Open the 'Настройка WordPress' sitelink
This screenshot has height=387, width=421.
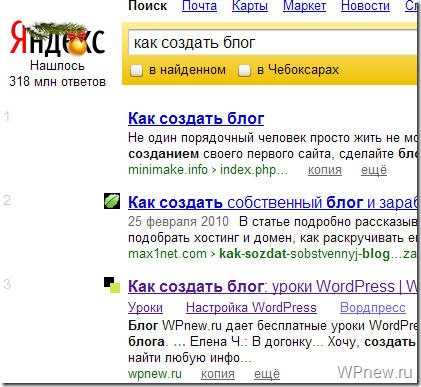pos(251,307)
